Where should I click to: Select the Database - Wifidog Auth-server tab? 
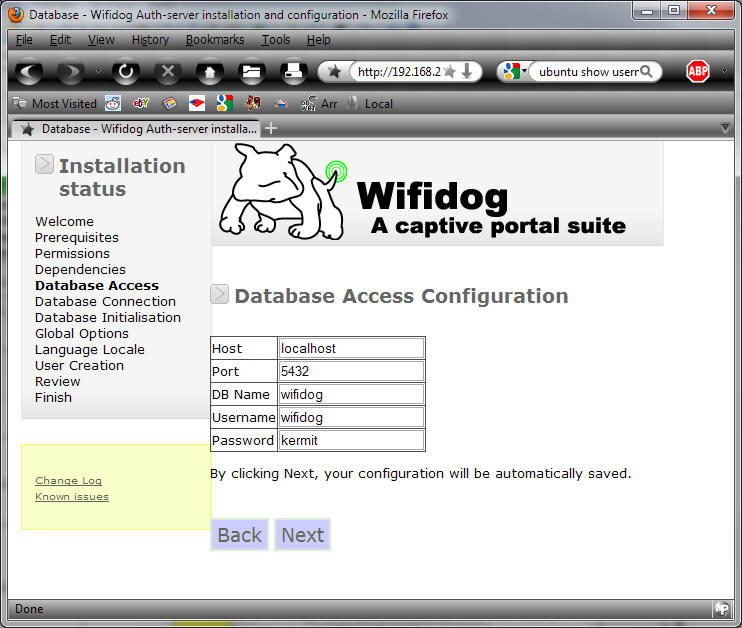(x=136, y=129)
